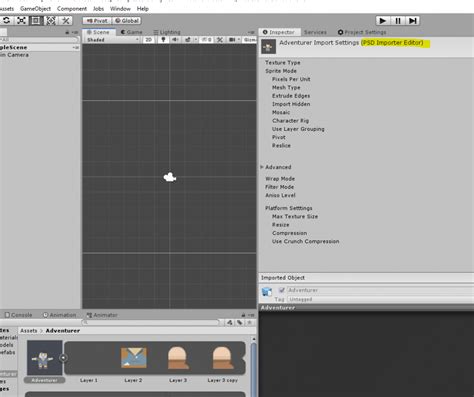Click the save search star icon

click(x=249, y=322)
